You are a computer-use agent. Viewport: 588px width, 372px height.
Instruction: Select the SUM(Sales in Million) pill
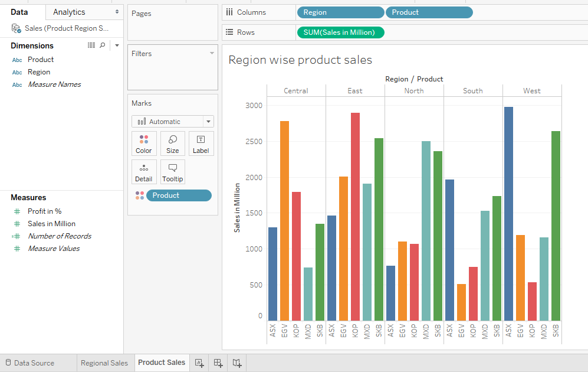click(x=340, y=32)
